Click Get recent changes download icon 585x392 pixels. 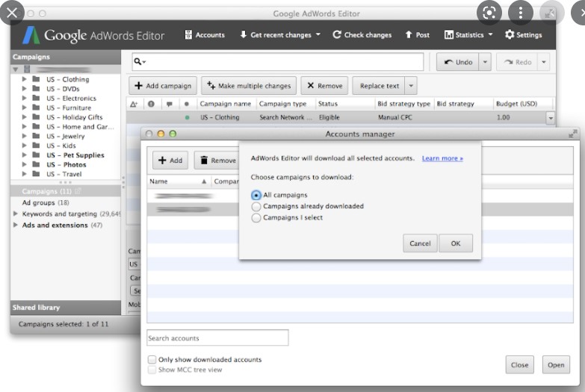tap(244, 34)
